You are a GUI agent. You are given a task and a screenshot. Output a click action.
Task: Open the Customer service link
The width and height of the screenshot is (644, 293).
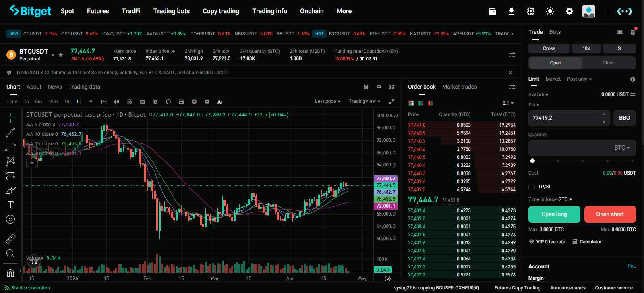pyautogui.click(x=614, y=288)
